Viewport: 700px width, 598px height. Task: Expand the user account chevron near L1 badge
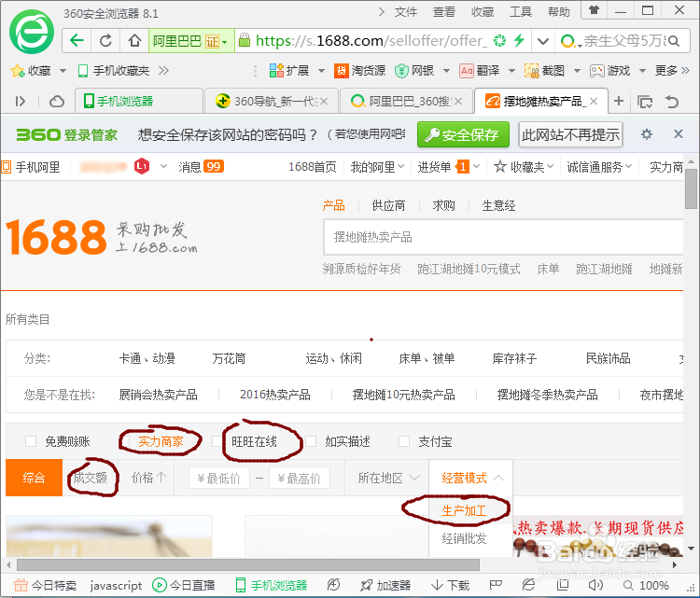point(163,166)
